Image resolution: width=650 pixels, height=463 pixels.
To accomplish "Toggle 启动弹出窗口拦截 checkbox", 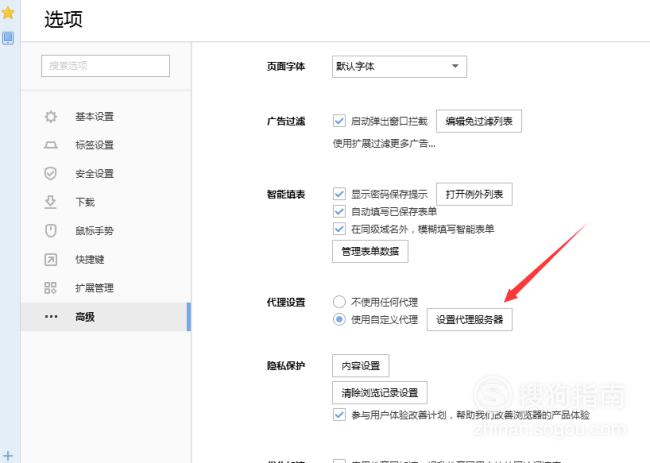I will (339, 121).
